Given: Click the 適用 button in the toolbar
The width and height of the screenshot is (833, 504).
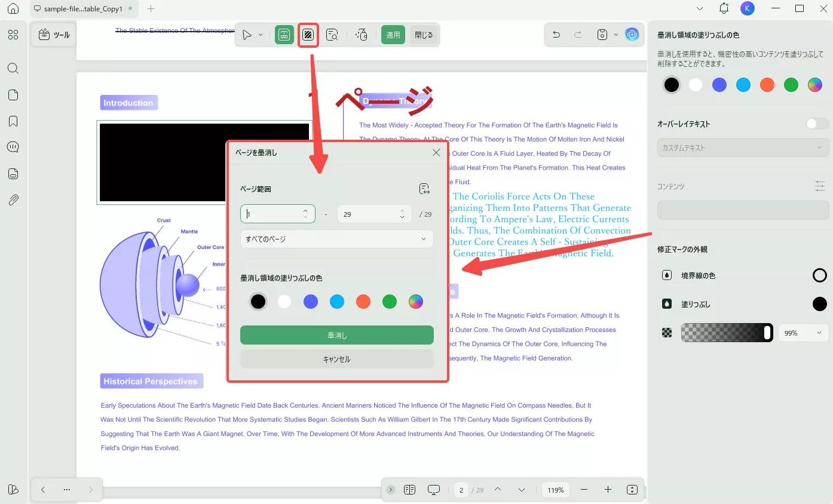Looking at the screenshot, I should 393,34.
